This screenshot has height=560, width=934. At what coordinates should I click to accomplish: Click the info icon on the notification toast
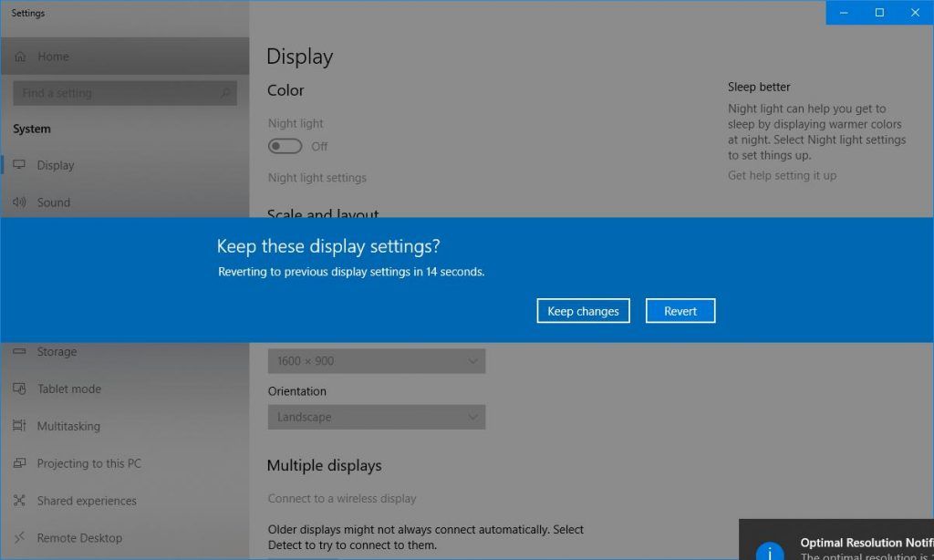pos(771,551)
